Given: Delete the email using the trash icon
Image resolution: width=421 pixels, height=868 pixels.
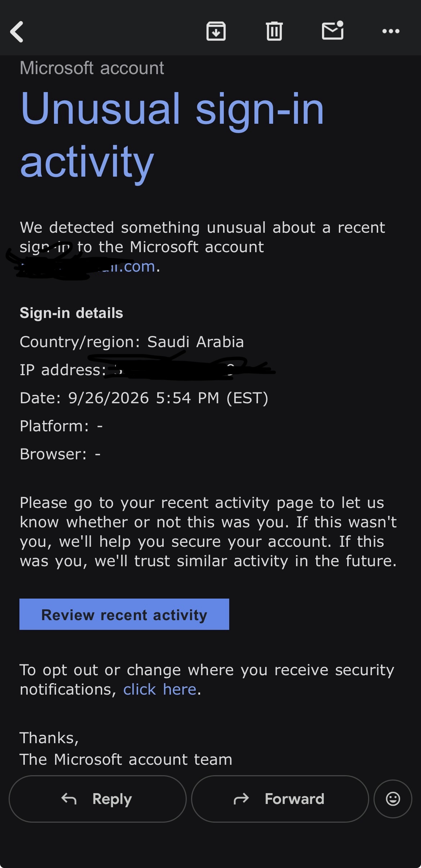Looking at the screenshot, I should (x=274, y=31).
